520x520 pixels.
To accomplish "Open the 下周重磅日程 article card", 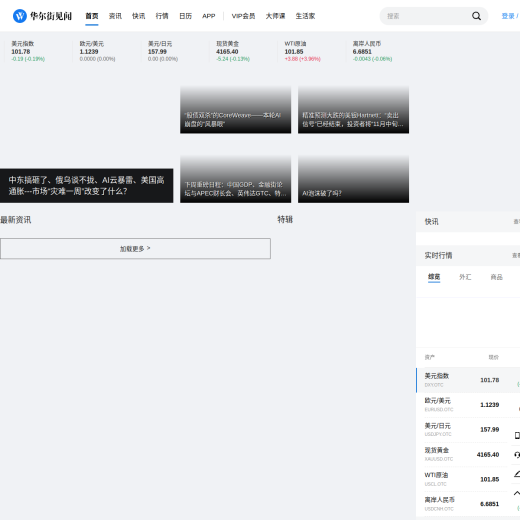I will [235, 179].
